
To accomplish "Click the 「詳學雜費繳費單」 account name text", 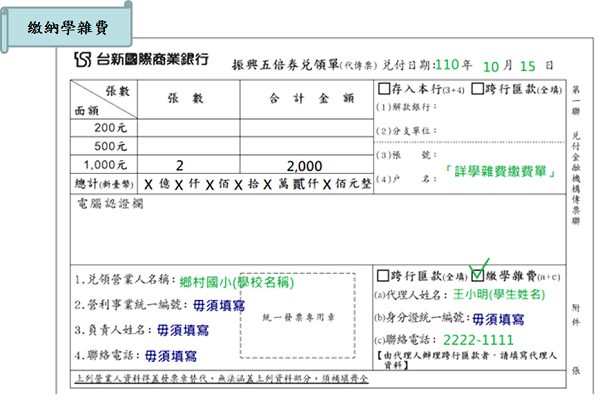I will (x=500, y=171).
